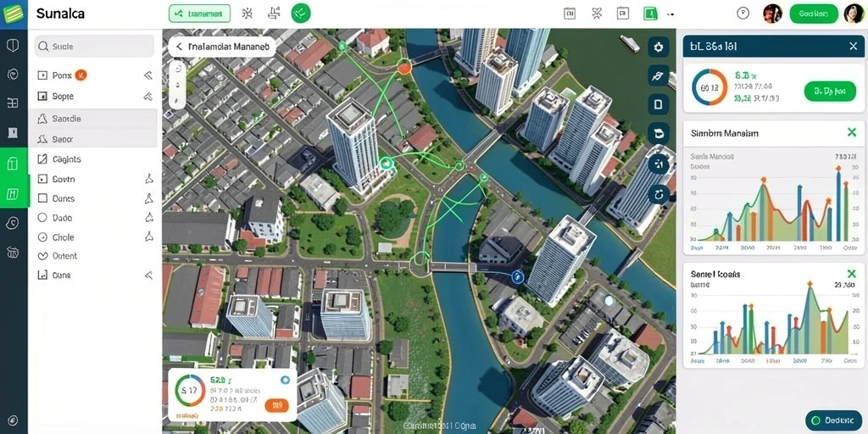The image size is (868, 434).
Task: Click the green button in summary card
Action: (x=830, y=91)
